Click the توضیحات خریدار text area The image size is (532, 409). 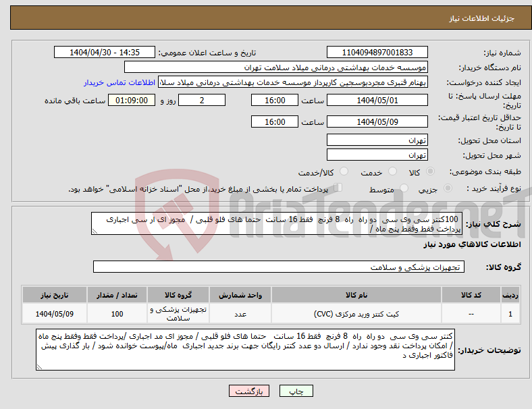[x=245, y=350]
